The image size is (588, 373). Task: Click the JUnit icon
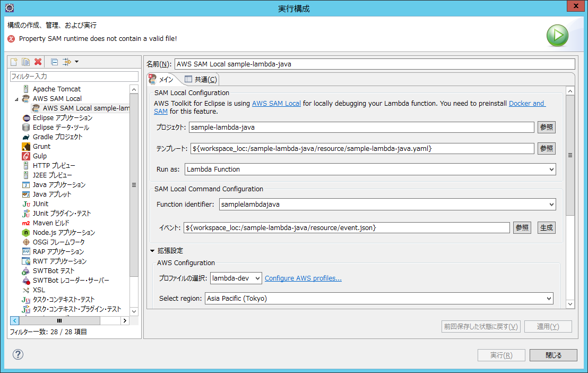[x=26, y=204]
